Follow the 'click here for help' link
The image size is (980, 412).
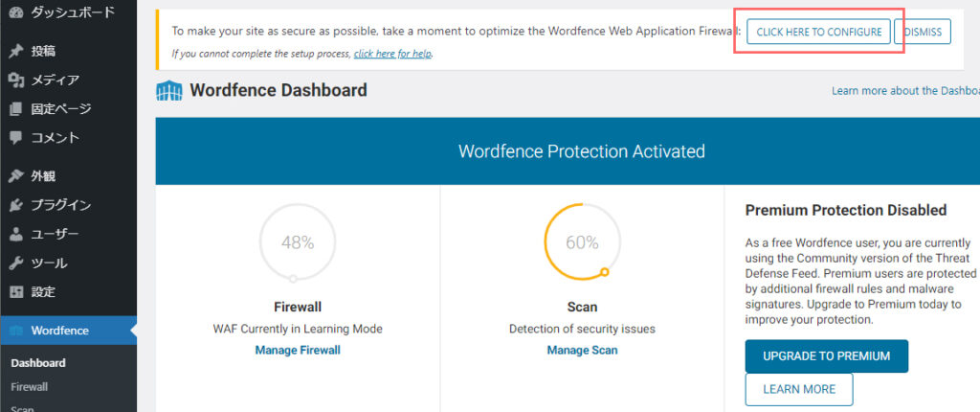click(392, 54)
